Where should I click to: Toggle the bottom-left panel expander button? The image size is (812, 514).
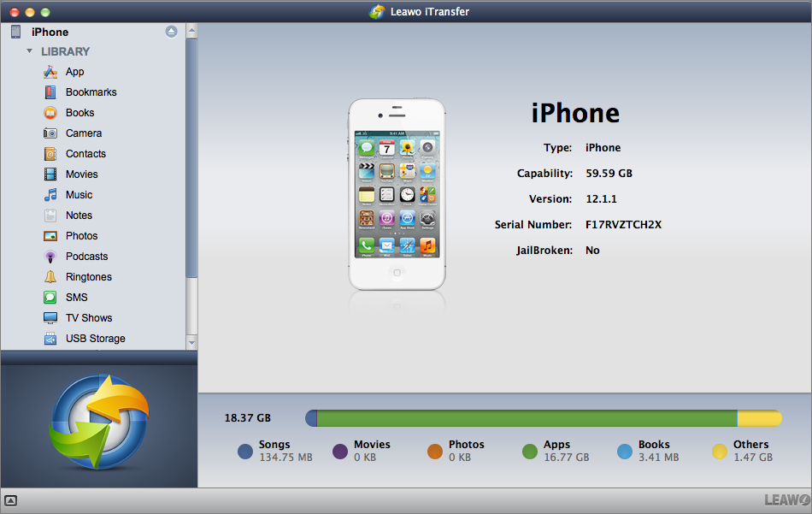coord(11,501)
